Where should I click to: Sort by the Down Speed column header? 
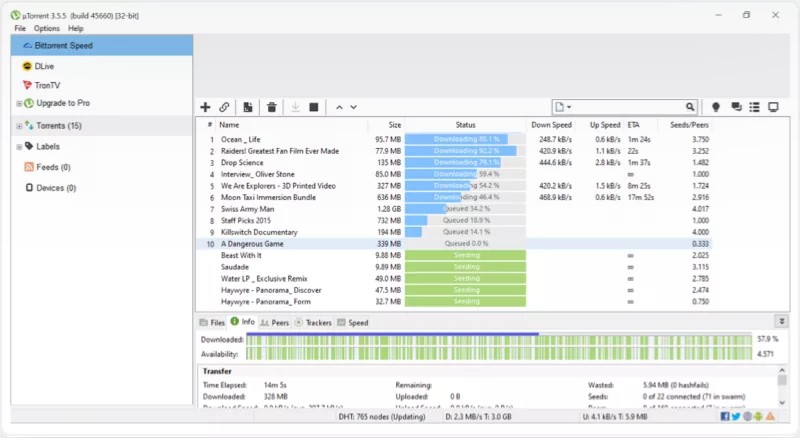point(551,125)
